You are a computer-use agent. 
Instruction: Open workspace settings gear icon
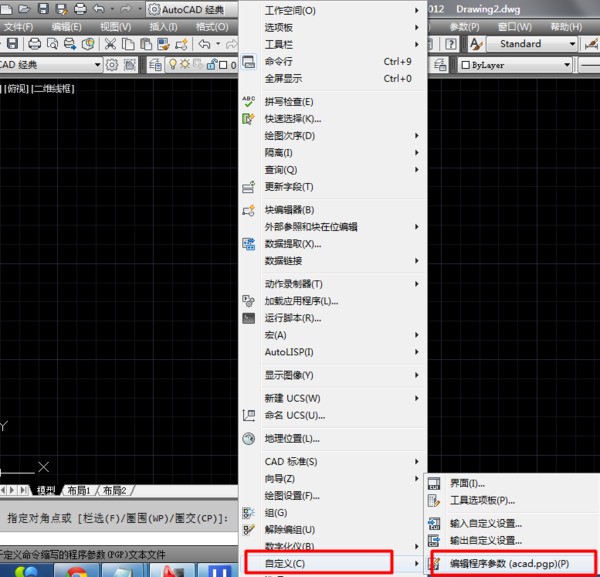113,65
